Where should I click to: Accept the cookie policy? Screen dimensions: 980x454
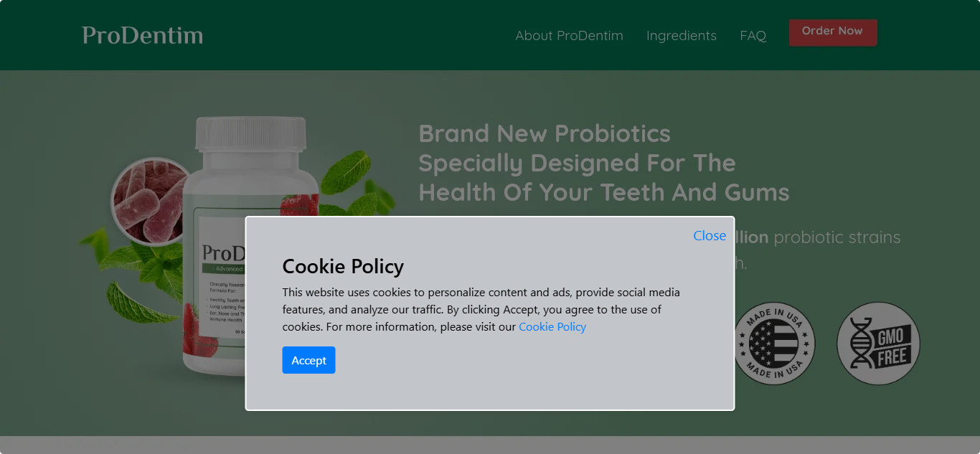point(308,360)
